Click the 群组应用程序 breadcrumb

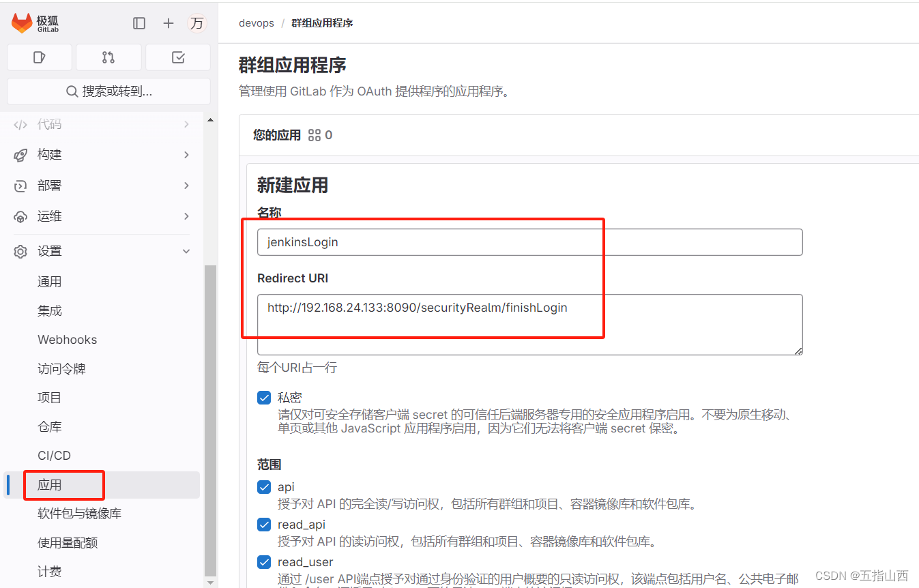coord(322,23)
